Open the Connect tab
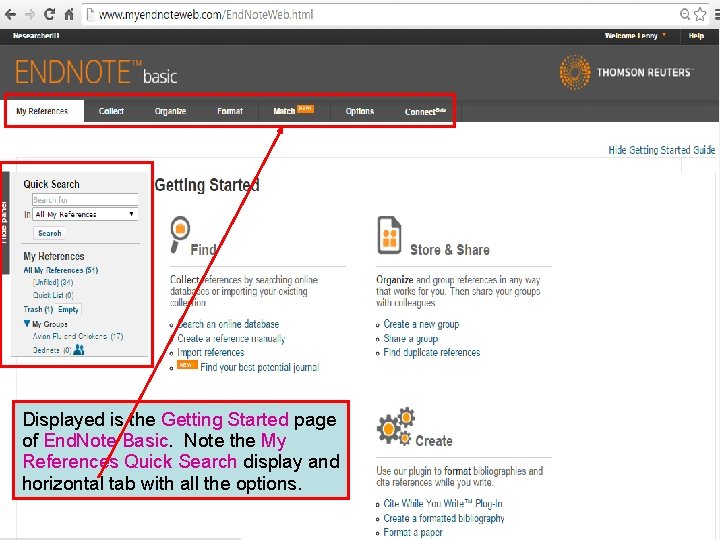 pos(425,112)
